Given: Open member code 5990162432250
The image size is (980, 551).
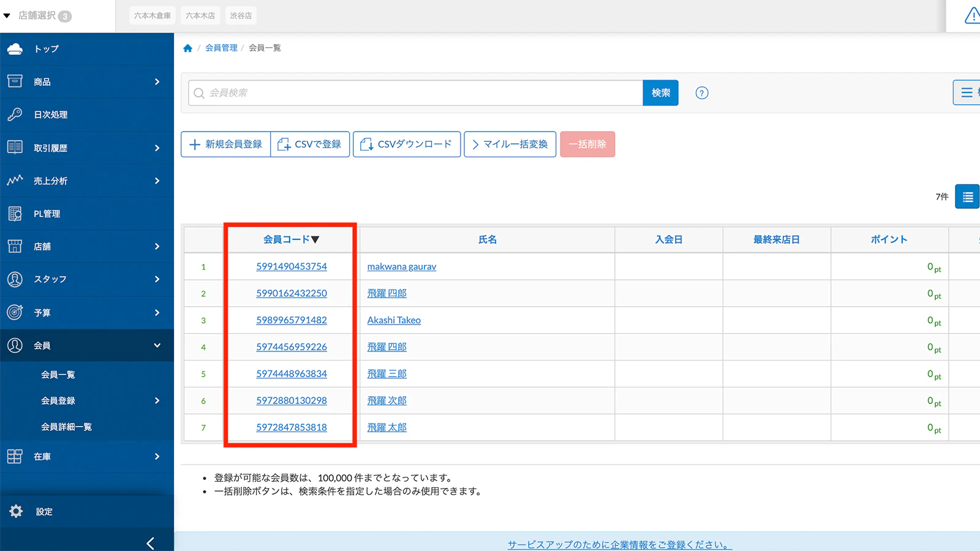Looking at the screenshot, I should point(292,293).
